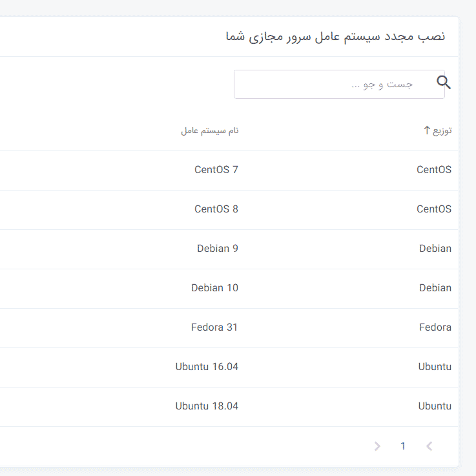
Task: Click the right-pointing pagination chevron
Action: 377,446
